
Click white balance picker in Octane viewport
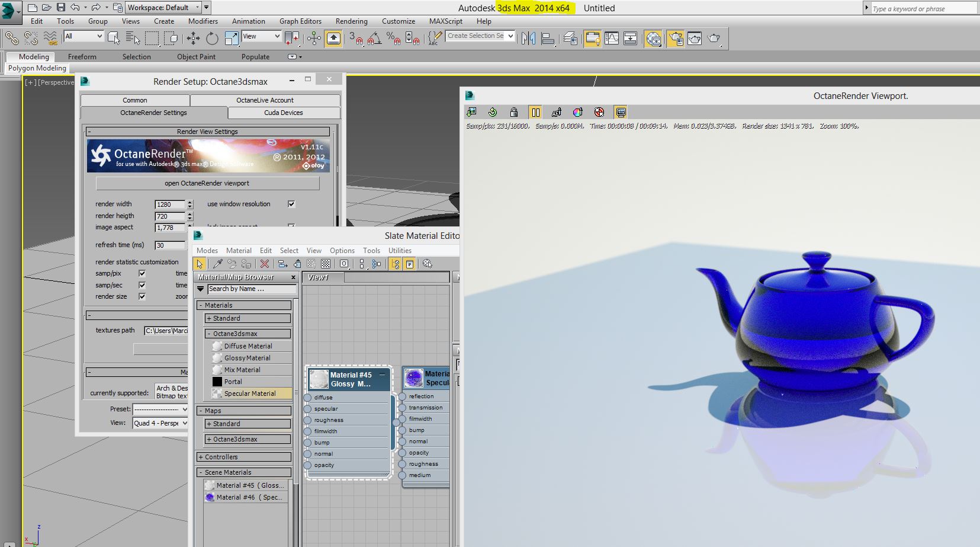click(x=578, y=112)
